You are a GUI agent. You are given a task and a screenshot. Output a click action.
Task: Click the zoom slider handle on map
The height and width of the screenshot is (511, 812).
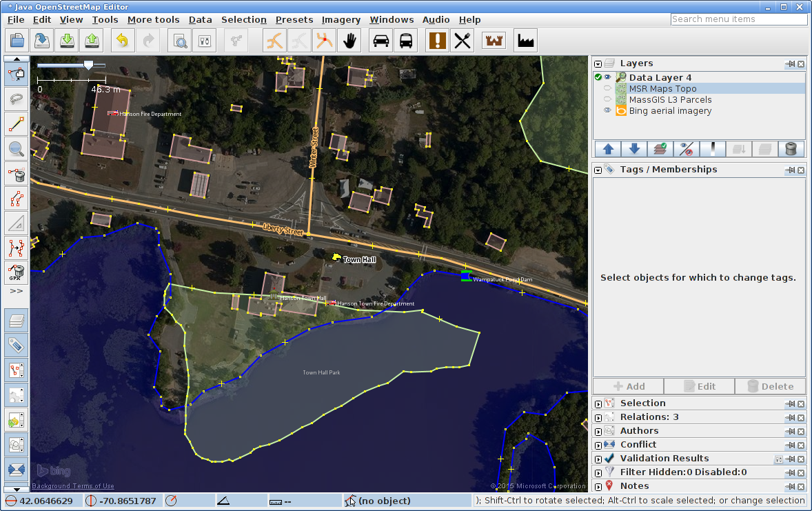coord(88,65)
